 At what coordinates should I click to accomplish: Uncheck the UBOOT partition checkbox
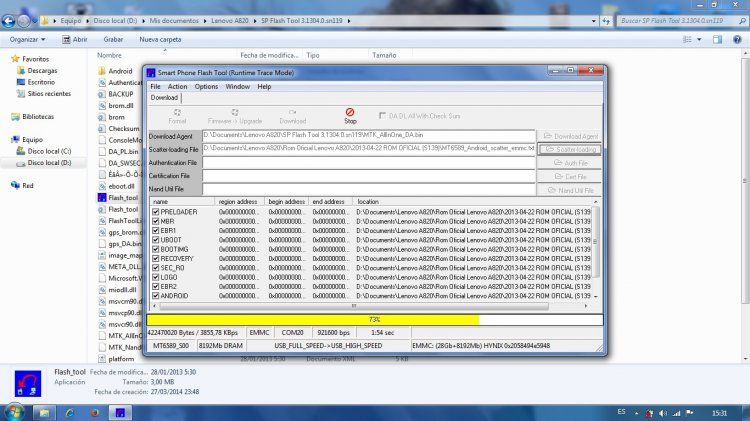point(155,240)
